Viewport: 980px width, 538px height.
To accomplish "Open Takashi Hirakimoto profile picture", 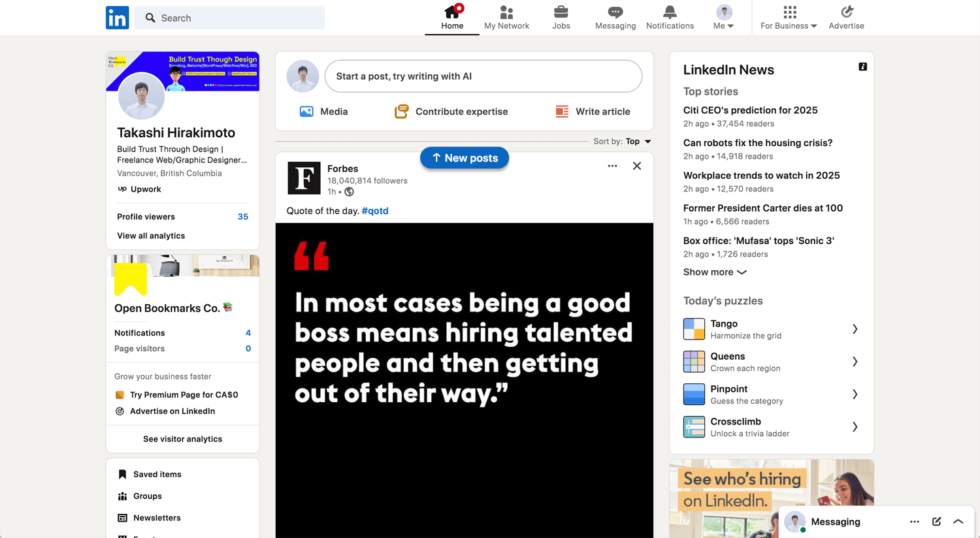I will [141, 96].
